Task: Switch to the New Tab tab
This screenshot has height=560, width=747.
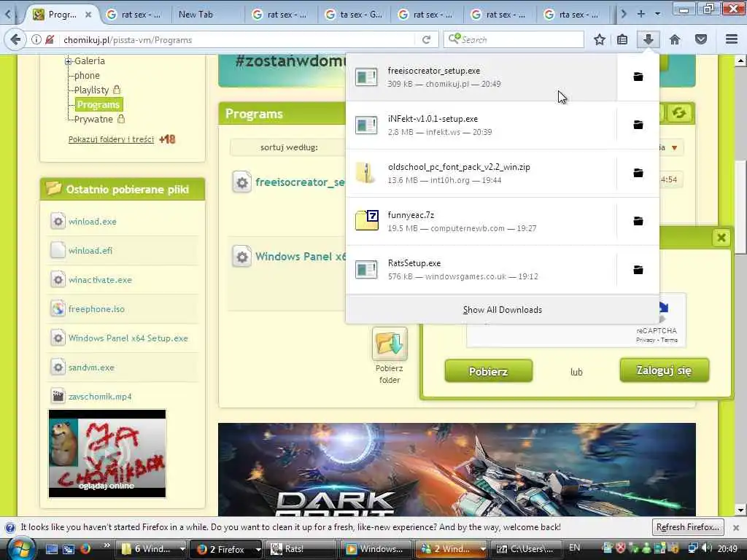Action: tap(208, 15)
